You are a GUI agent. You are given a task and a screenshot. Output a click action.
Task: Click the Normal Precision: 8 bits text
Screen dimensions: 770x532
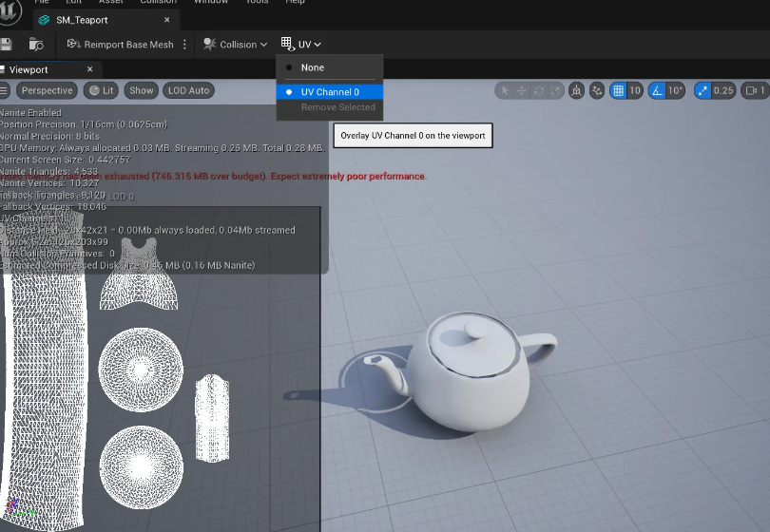(49, 136)
